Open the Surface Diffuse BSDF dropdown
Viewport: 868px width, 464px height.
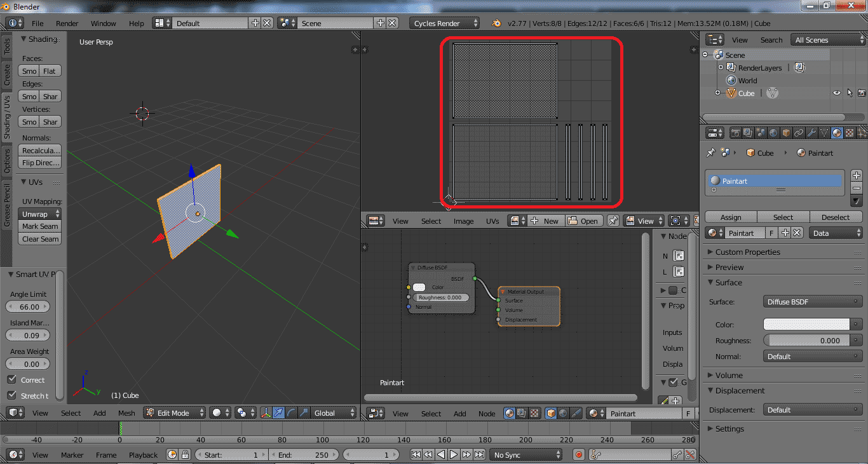coord(812,301)
